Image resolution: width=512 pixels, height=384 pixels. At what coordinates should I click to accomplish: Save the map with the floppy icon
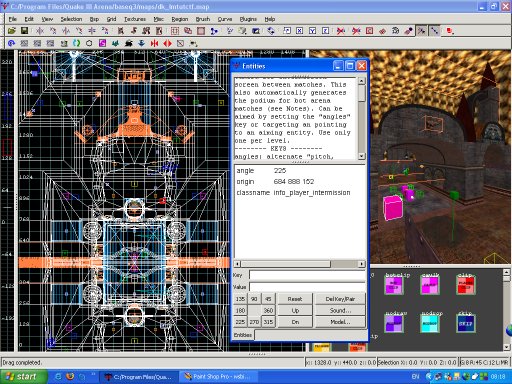[x=24, y=31]
